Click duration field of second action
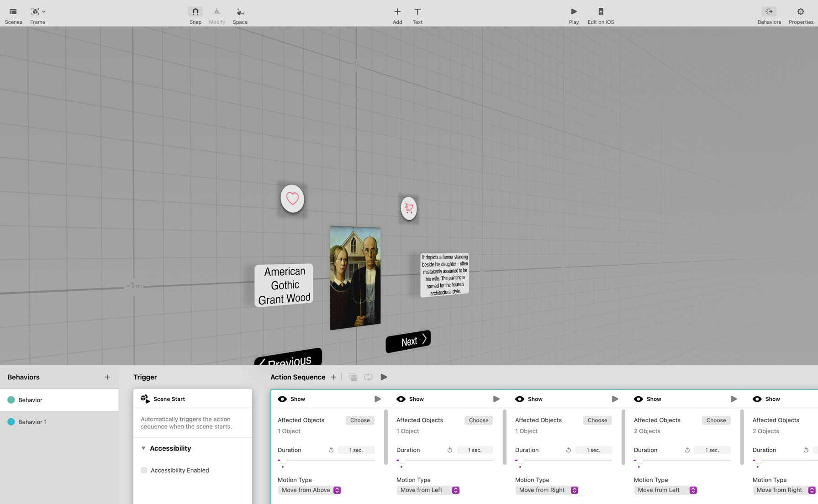The image size is (818, 504). click(475, 450)
